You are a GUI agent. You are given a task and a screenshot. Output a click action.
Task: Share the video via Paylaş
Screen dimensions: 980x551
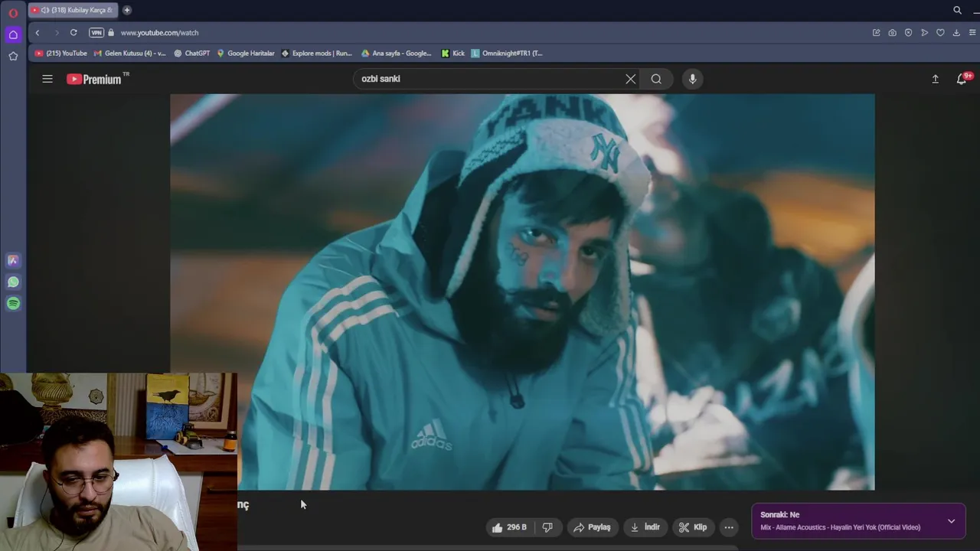592,527
